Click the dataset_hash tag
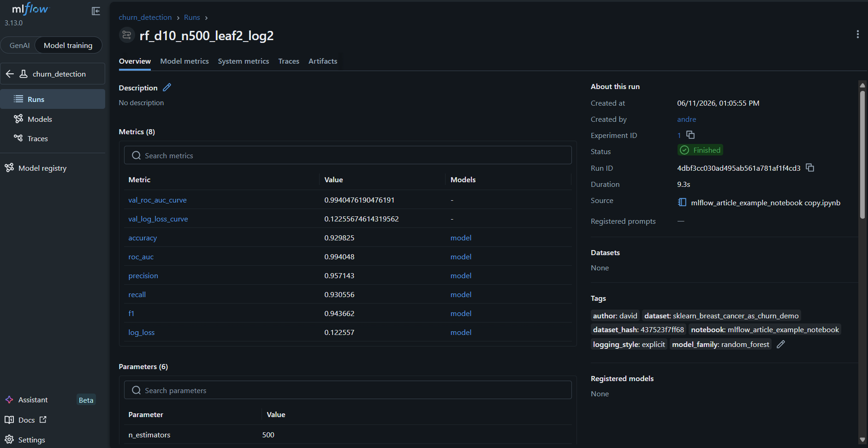The width and height of the screenshot is (868, 448). [x=638, y=329]
